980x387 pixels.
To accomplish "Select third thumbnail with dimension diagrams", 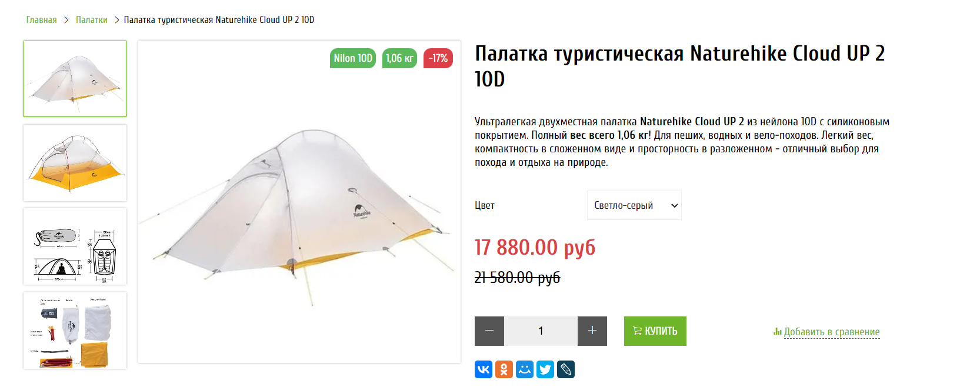I will pyautogui.click(x=75, y=246).
